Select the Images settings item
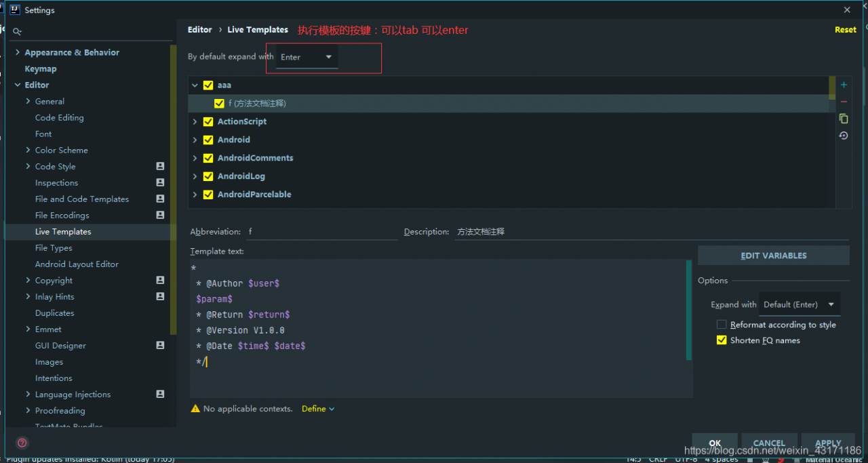Image resolution: width=868 pixels, height=463 pixels. click(49, 361)
